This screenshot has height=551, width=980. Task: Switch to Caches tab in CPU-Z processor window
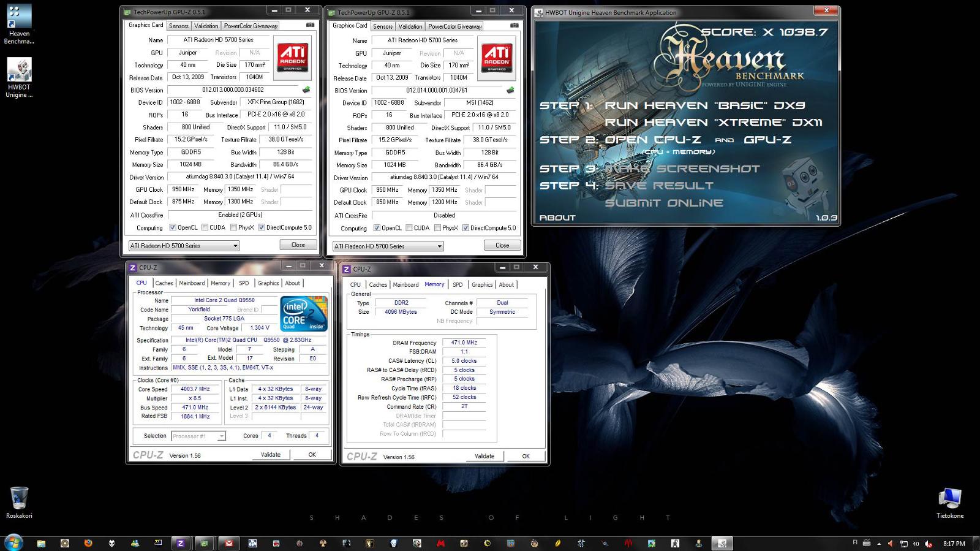(164, 283)
